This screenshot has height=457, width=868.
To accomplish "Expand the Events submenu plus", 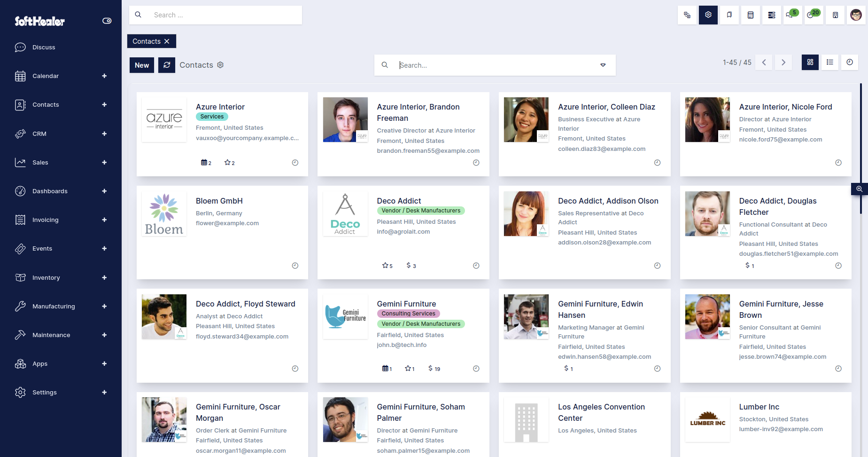I will (104, 248).
